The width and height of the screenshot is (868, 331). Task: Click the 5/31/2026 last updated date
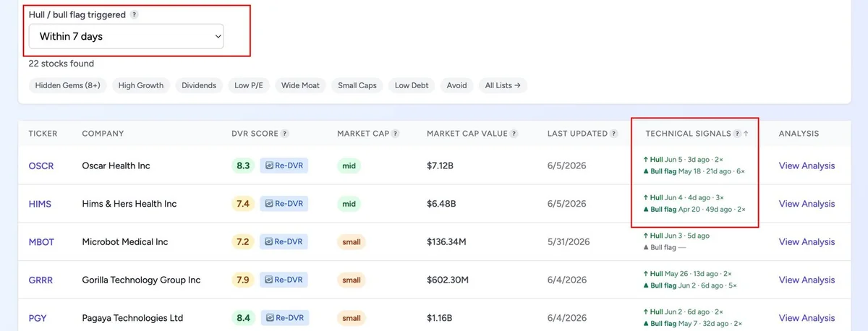pyautogui.click(x=567, y=242)
